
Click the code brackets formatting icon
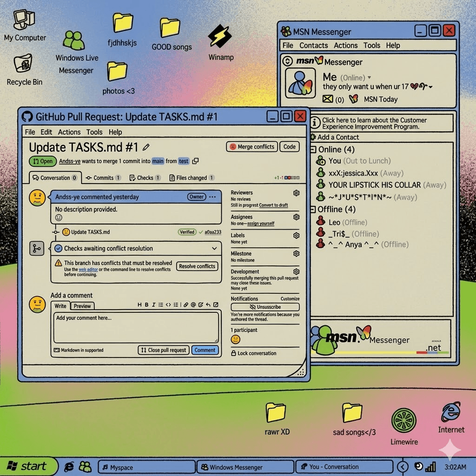pyautogui.click(x=168, y=304)
